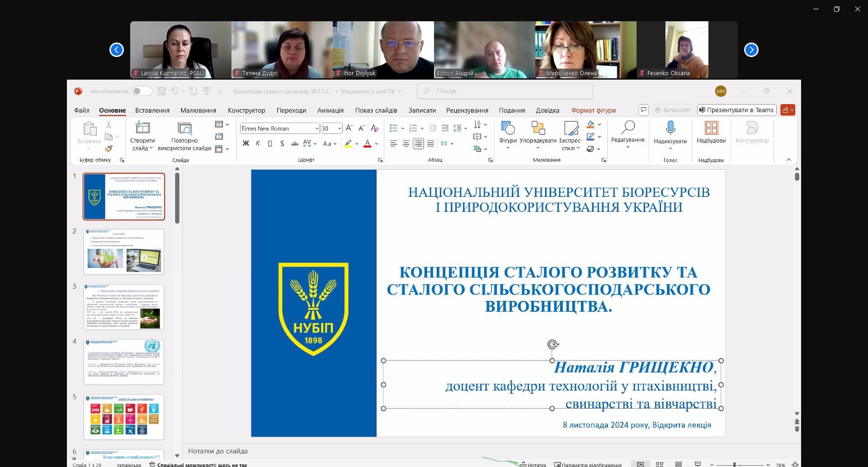
Task: Expand numbered list options arrow
Action: (422, 129)
